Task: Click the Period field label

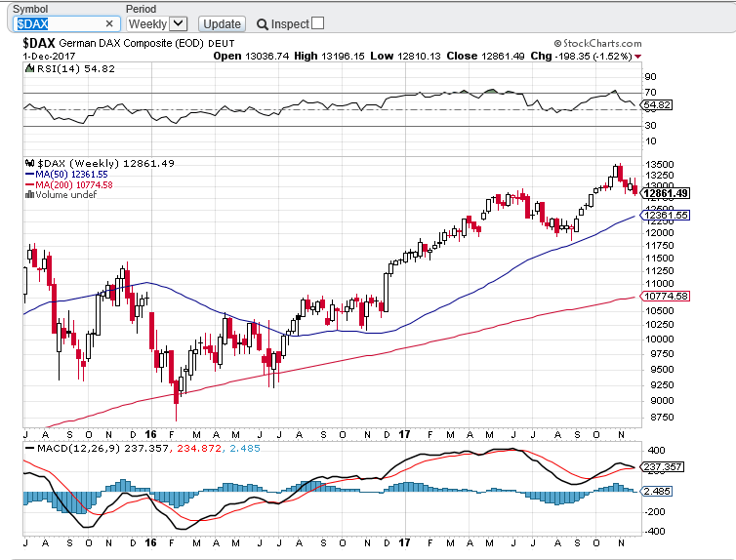Action: tap(141, 9)
